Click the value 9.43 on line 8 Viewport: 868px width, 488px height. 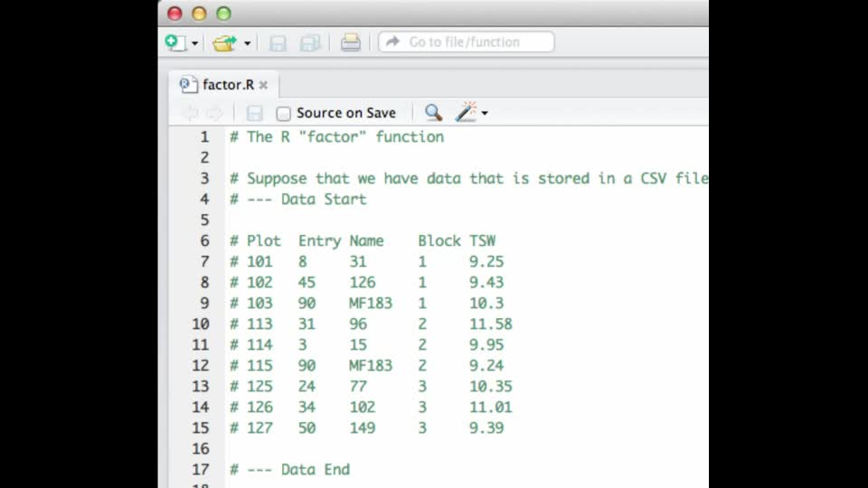click(486, 282)
